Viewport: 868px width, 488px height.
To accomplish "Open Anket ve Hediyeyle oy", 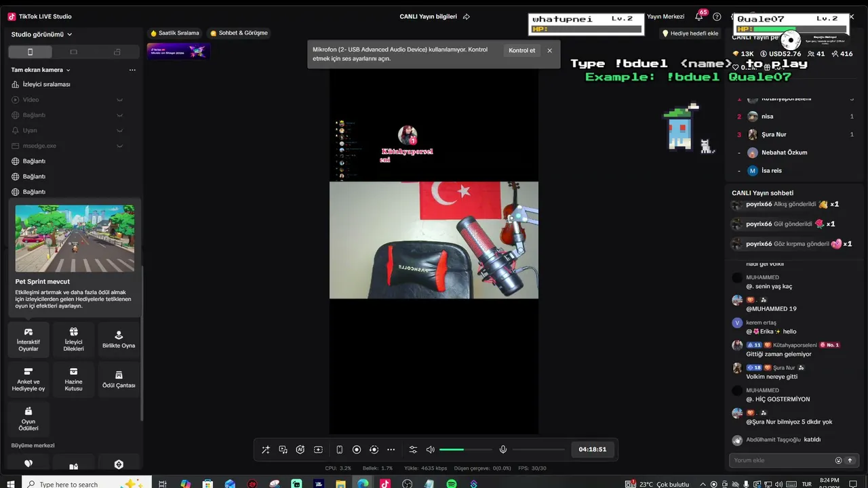I will (28, 380).
